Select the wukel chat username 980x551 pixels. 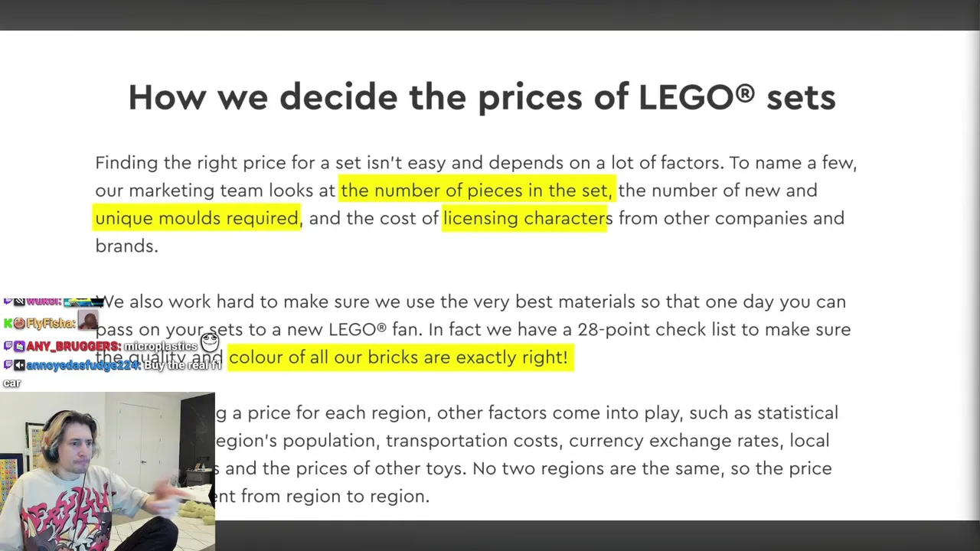[x=43, y=302]
